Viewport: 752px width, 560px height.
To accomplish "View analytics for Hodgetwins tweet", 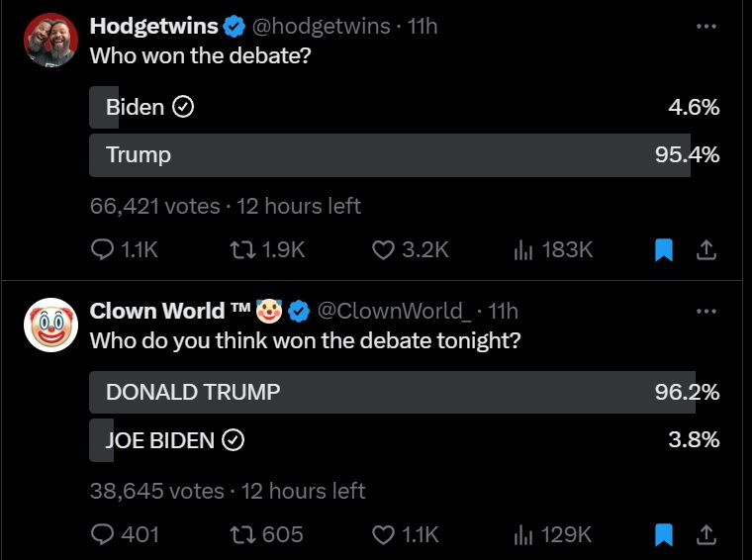I will [523, 250].
